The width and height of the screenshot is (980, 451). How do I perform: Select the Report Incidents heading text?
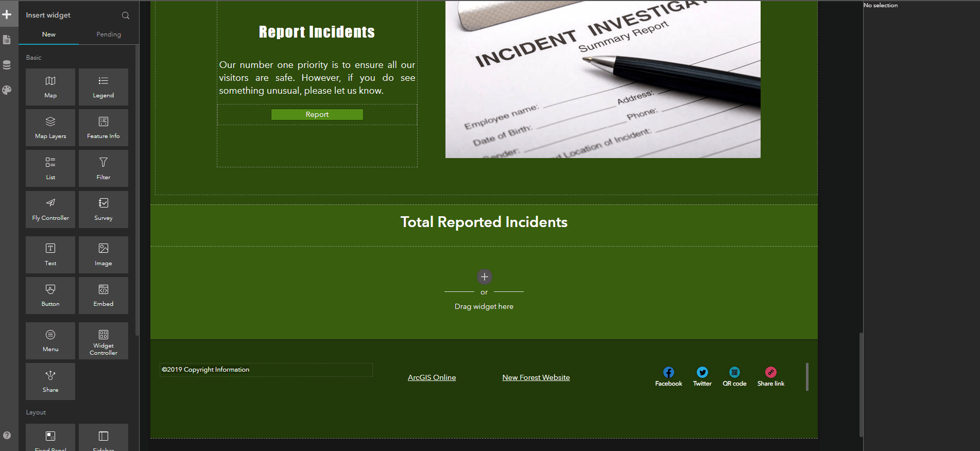(x=317, y=32)
